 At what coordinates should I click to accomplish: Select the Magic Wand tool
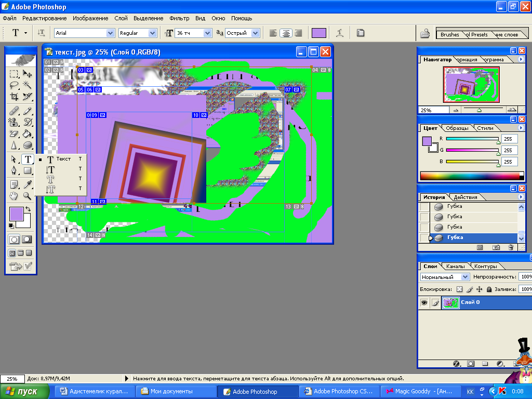tap(28, 85)
